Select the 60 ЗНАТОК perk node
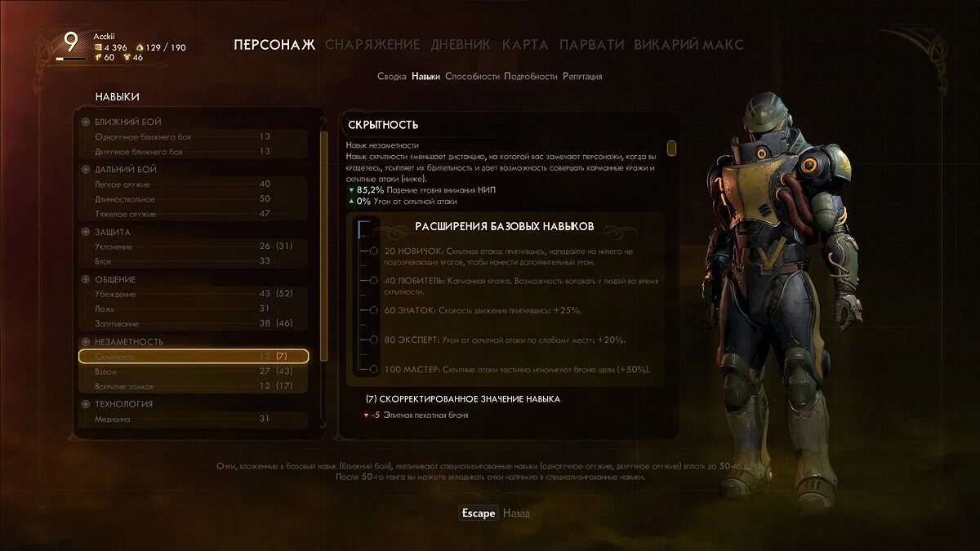Viewport: 980px width, 551px height. coord(373,310)
